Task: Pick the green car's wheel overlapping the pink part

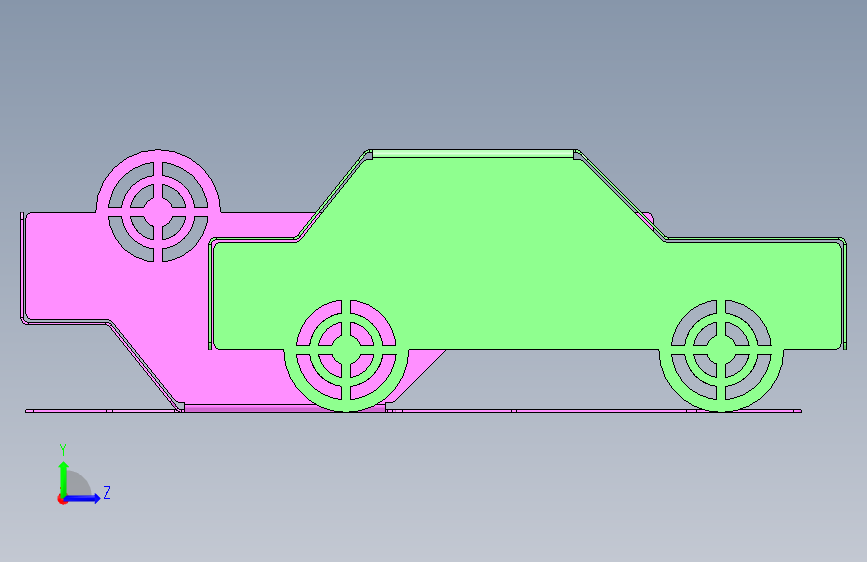Action: coord(346,350)
